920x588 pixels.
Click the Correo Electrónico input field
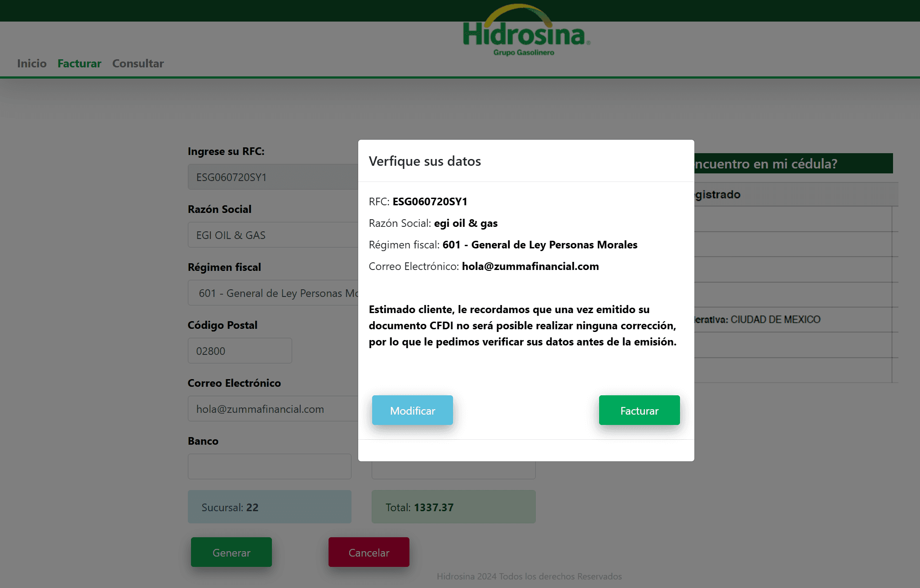(x=273, y=409)
